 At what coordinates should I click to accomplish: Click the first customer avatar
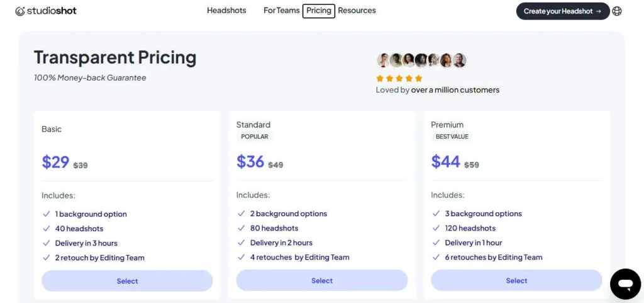[x=383, y=60]
